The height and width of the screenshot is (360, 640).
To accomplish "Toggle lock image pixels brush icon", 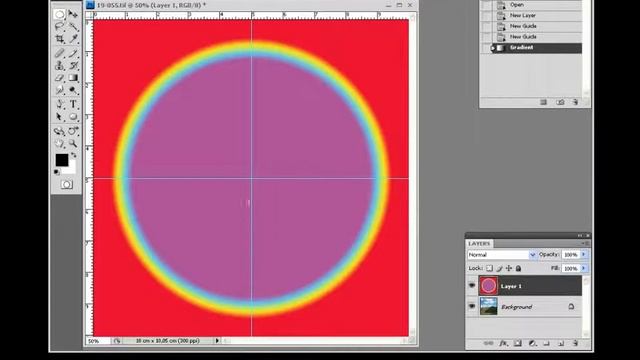I will [x=499, y=268].
